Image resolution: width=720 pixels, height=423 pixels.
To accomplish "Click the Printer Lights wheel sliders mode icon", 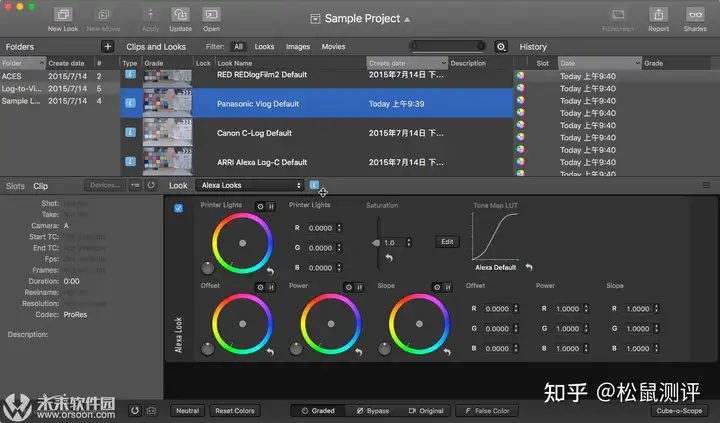I will (x=271, y=207).
